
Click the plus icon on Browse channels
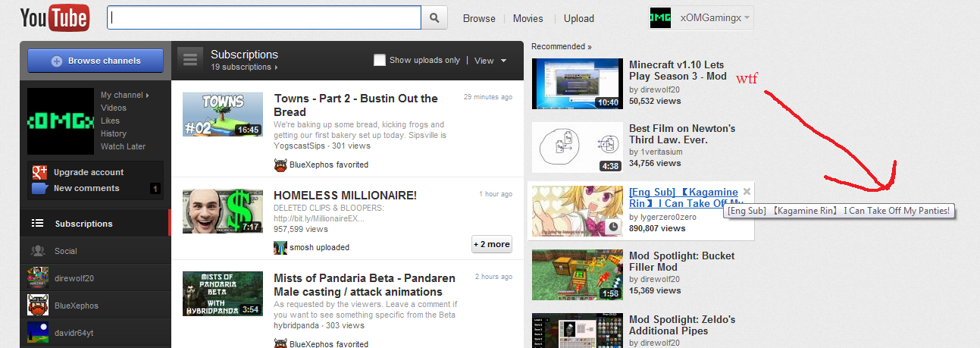click(57, 61)
